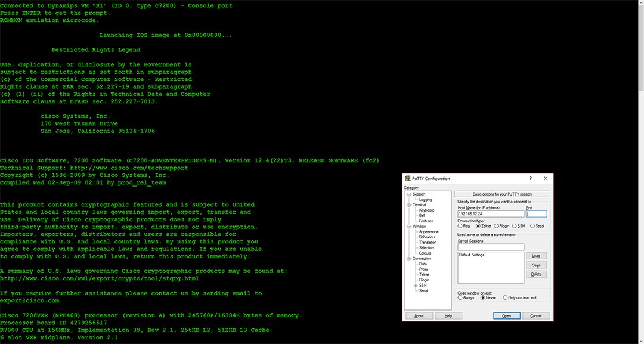Open the Connection category

tap(422, 259)
